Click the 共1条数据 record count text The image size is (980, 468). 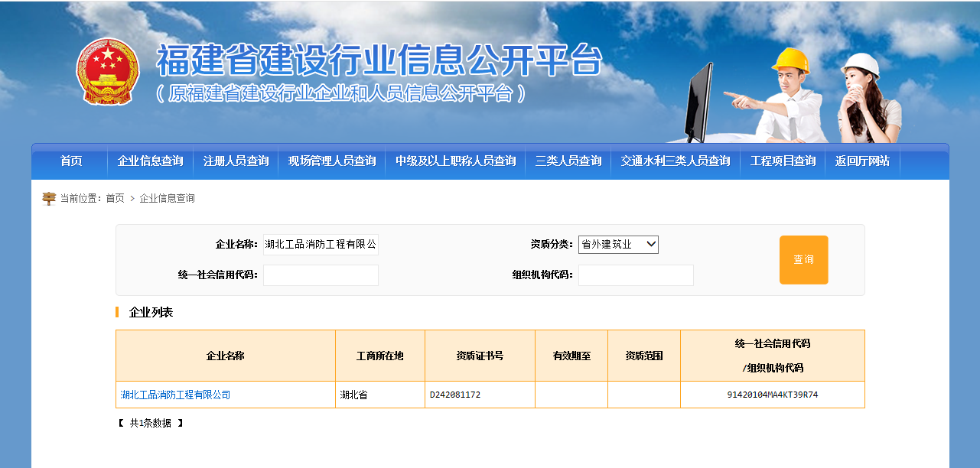pyautogui.click(x=151, y=423)
